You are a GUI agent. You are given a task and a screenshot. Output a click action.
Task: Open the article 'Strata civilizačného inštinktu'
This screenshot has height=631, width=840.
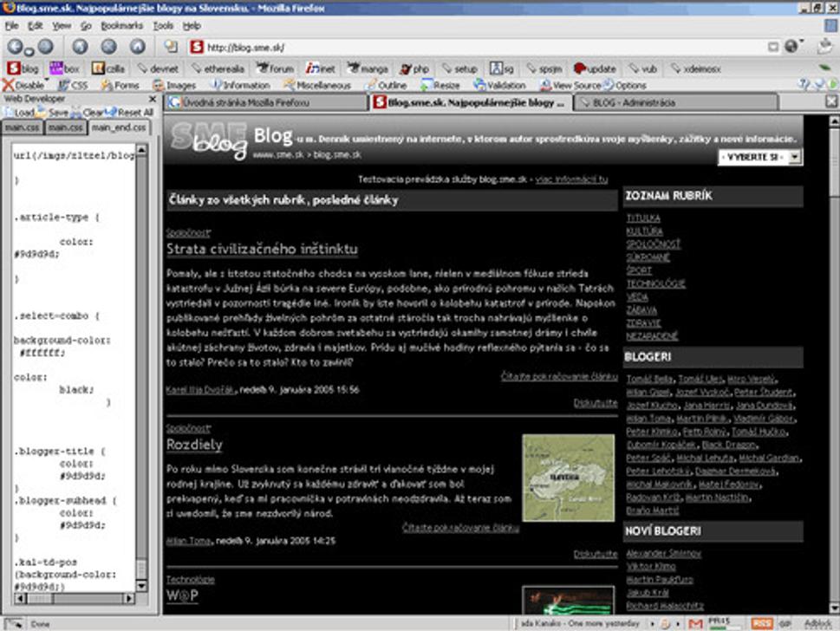coord(262,249)
